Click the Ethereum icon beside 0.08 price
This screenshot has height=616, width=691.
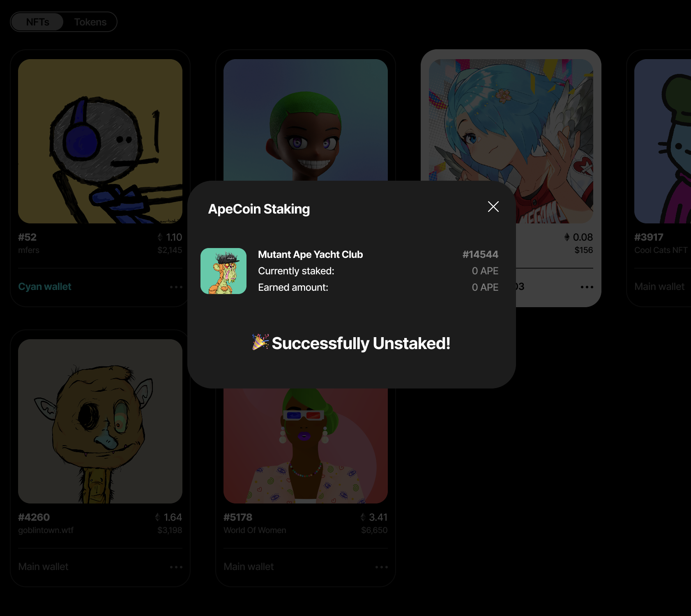click(x=567, y=237)
